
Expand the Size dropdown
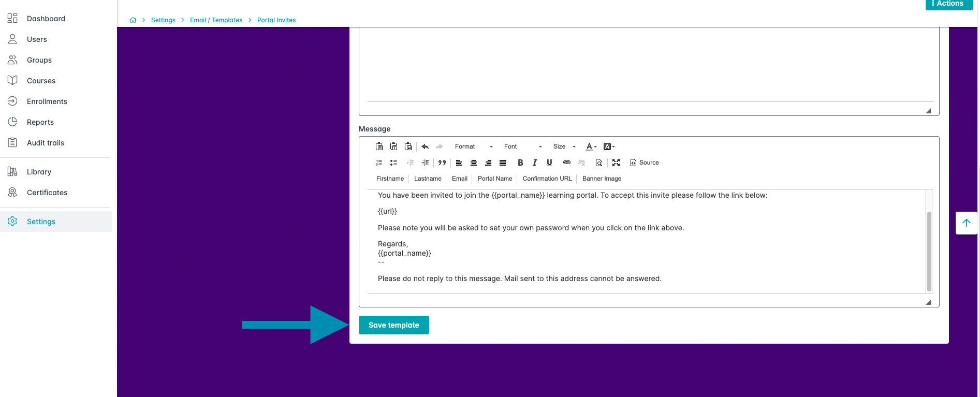tap(564, 146)
